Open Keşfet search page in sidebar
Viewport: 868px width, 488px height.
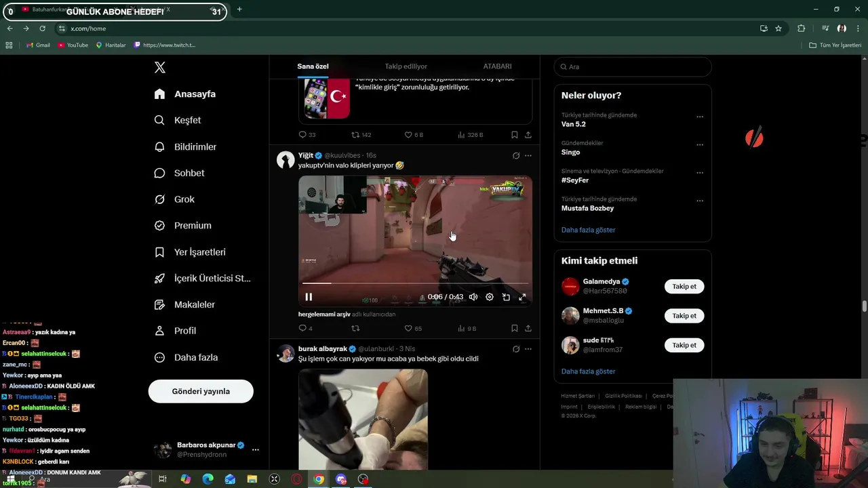(178, 120)
